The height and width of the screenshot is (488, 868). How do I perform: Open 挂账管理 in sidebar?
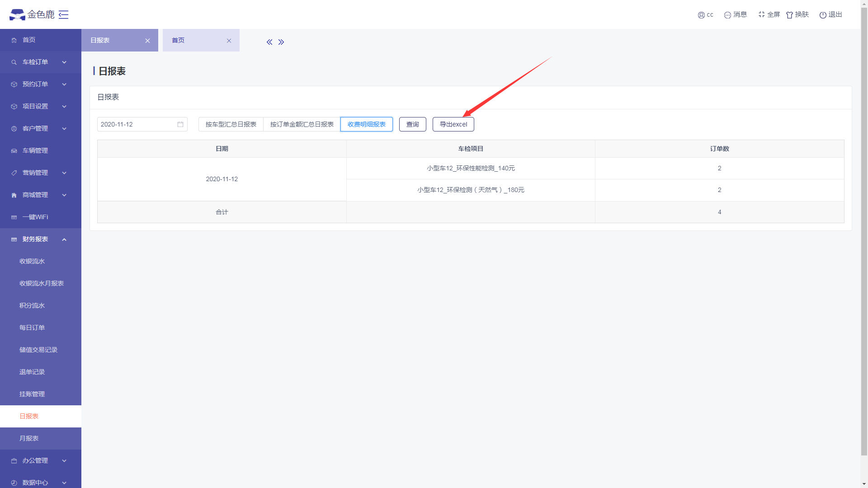(x=41, y=394)
